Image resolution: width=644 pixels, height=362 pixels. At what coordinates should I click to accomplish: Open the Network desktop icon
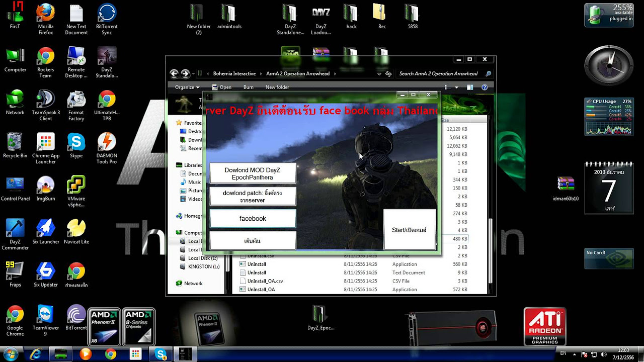(x=15, y=102)
